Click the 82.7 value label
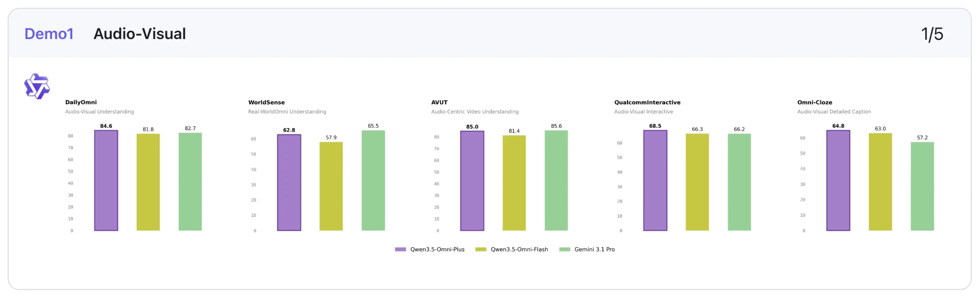 point(190,128)
